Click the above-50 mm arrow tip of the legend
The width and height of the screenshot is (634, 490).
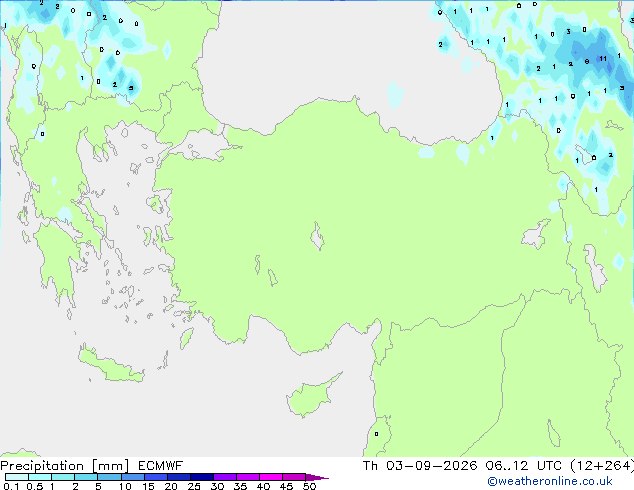317,477
